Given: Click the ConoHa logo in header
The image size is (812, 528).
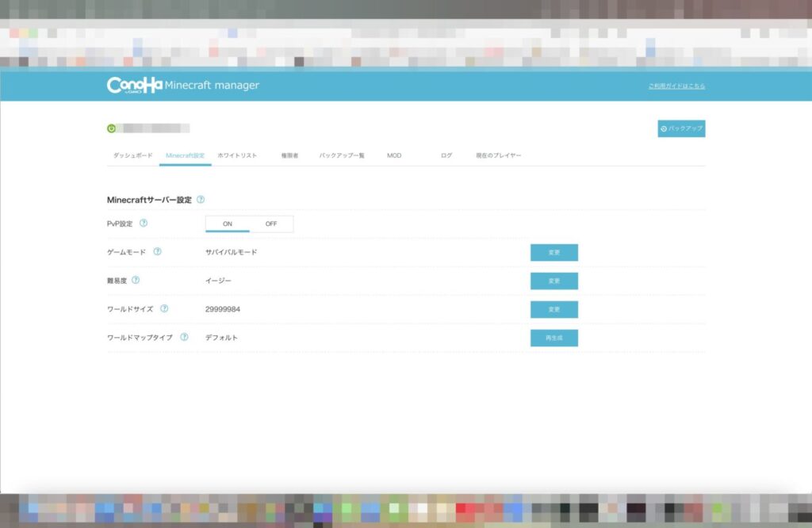Looking at the screenshot, I should 134,86.
